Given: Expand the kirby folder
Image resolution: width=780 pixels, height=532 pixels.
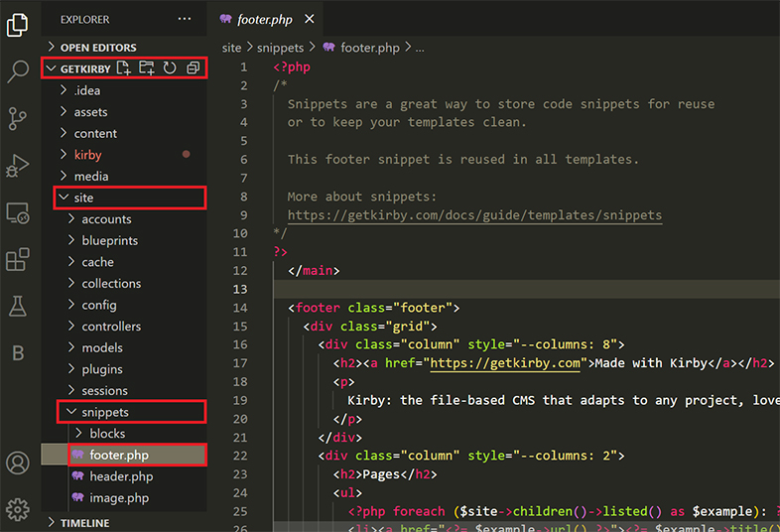Looking at the screenshot, I should click(124, 155).
